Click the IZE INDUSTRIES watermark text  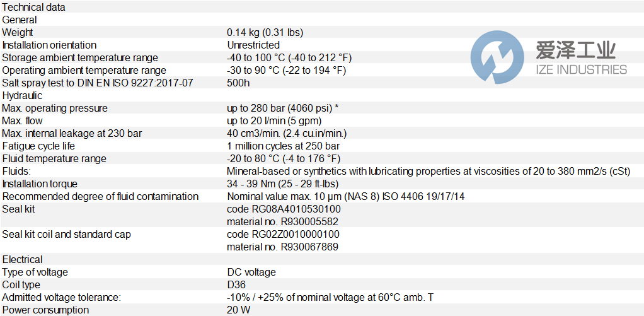pos(581,69)
